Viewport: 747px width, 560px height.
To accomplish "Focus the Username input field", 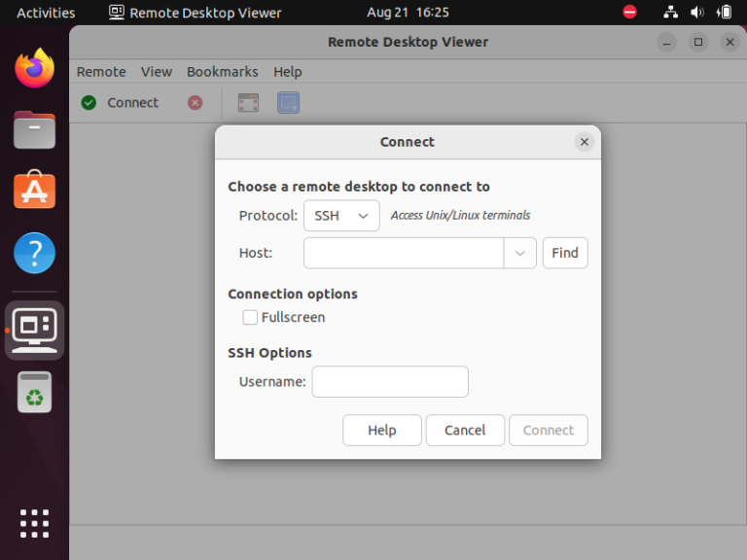I will [x=390, y=381].
